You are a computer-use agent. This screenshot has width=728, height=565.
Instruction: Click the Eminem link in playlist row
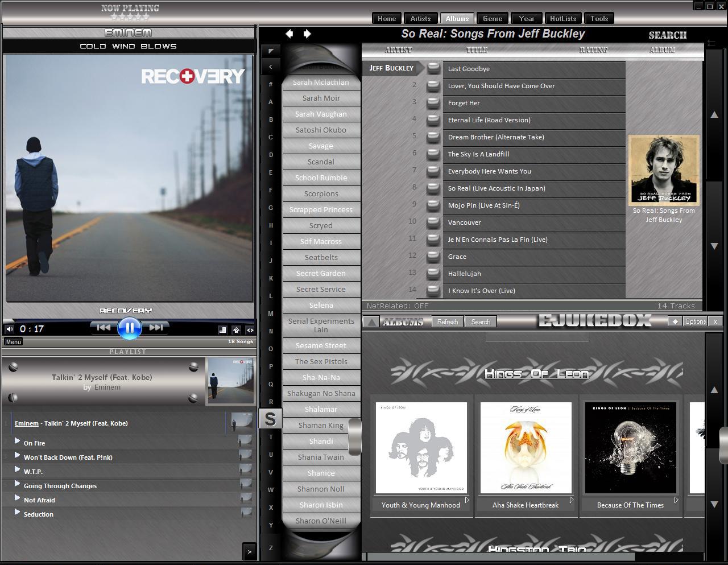pos(27,423)
